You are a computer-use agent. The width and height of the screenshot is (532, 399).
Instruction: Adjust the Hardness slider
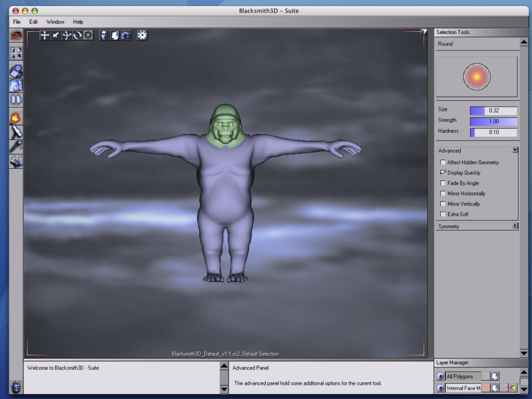pos(493,132)
